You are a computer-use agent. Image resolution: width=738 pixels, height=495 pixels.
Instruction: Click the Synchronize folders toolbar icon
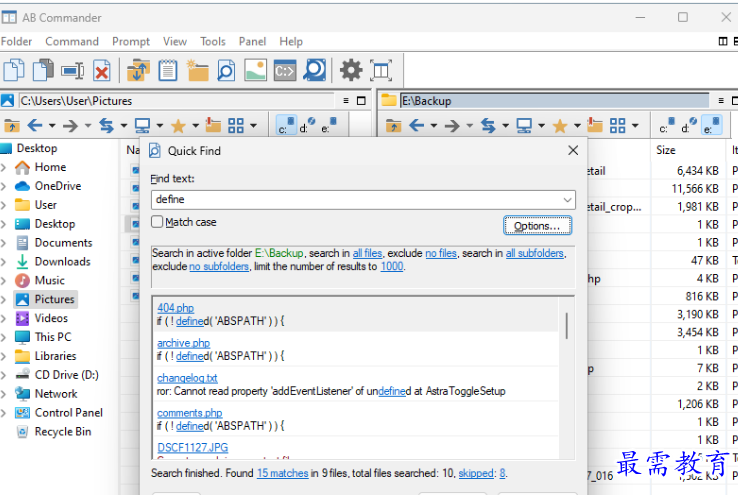pyautogui.click(x=138, y=71)
